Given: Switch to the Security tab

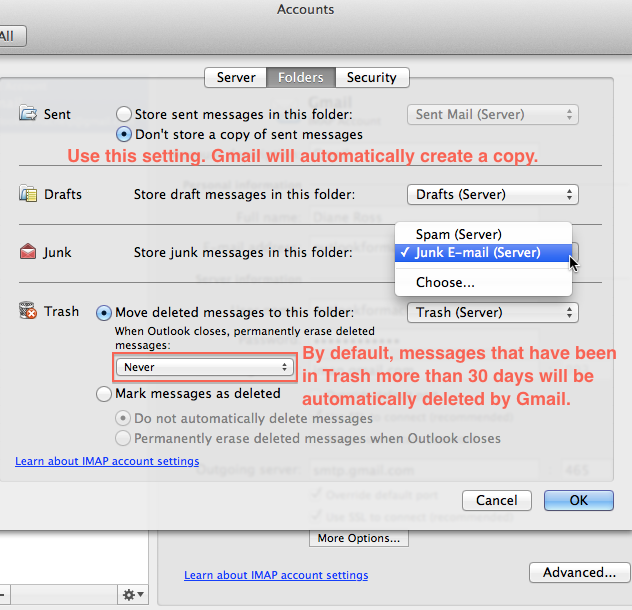Looking at the screenshot, I should pyautogui.click(x=372, y=77).
